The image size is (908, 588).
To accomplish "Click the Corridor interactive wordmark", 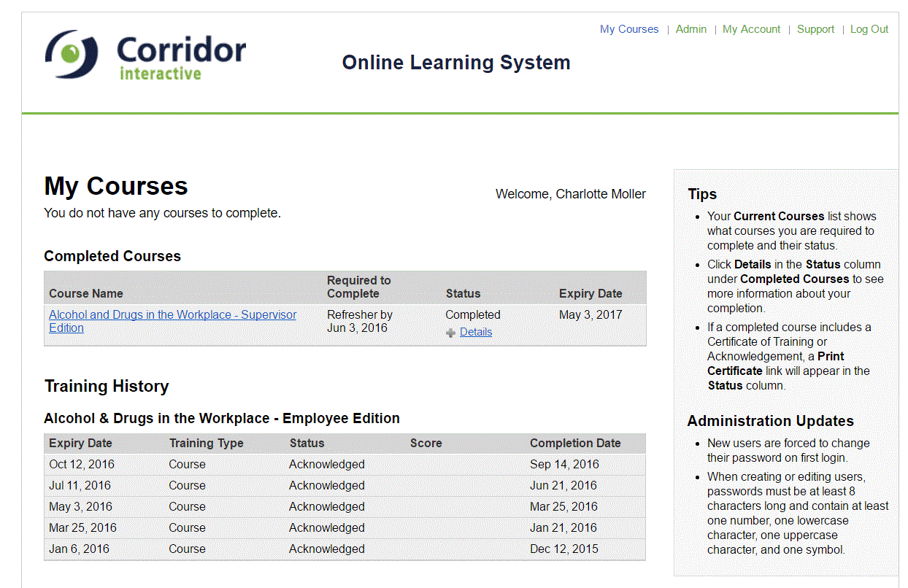I will (x=181, y=58).
